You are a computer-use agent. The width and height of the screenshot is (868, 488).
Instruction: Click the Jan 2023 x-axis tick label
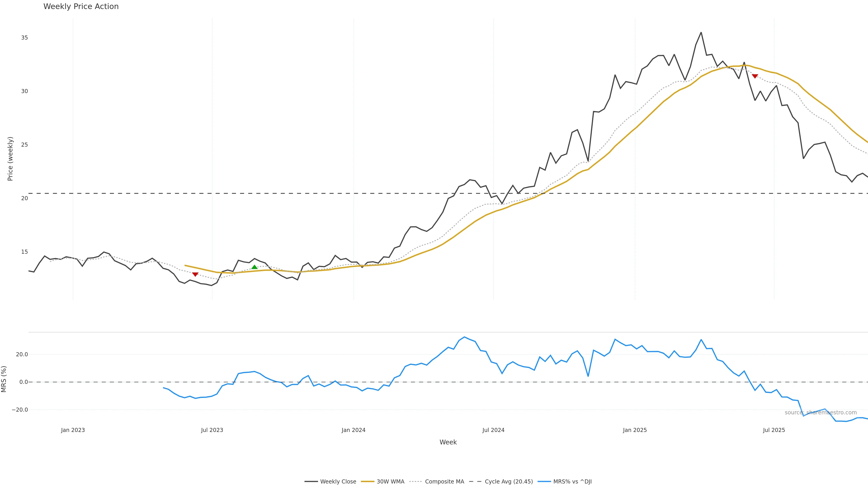[73, 430]
